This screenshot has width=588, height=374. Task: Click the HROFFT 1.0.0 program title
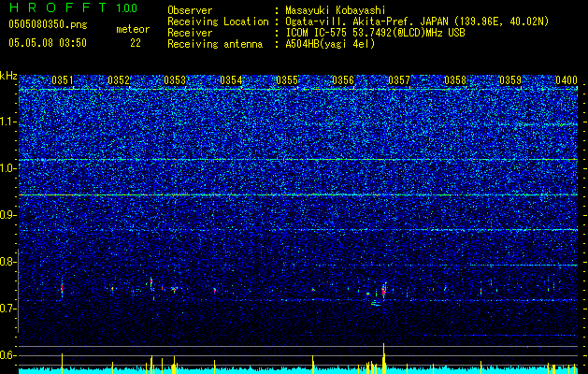pos(73,7)
